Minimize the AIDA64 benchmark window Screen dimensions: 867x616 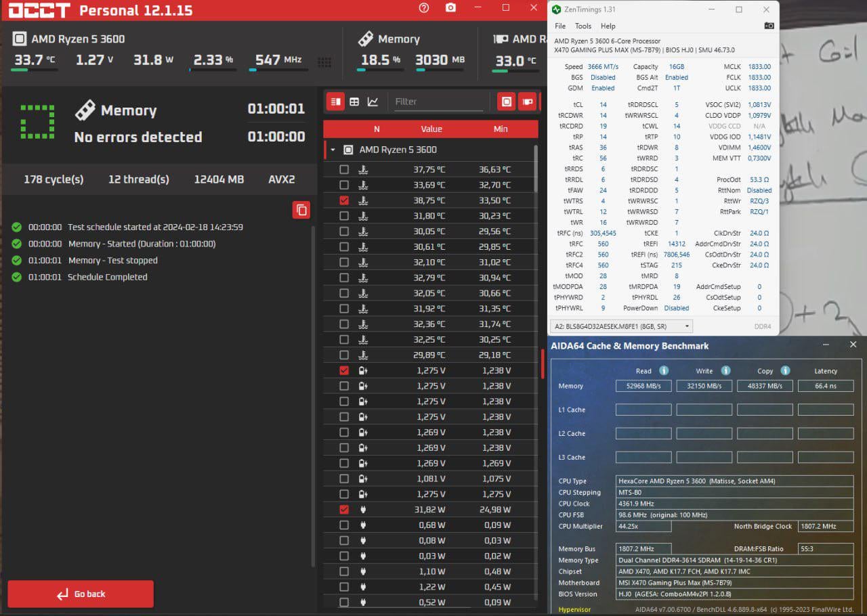[826, 345]
